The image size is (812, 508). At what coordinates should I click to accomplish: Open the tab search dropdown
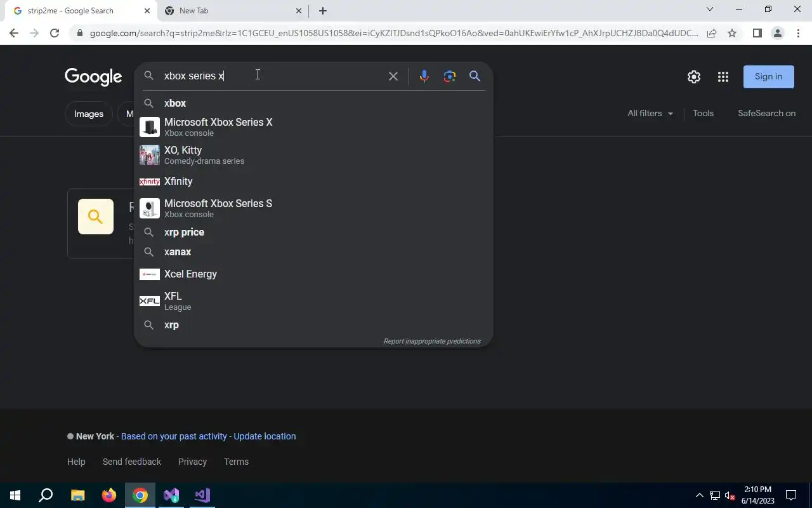(710, 10)
